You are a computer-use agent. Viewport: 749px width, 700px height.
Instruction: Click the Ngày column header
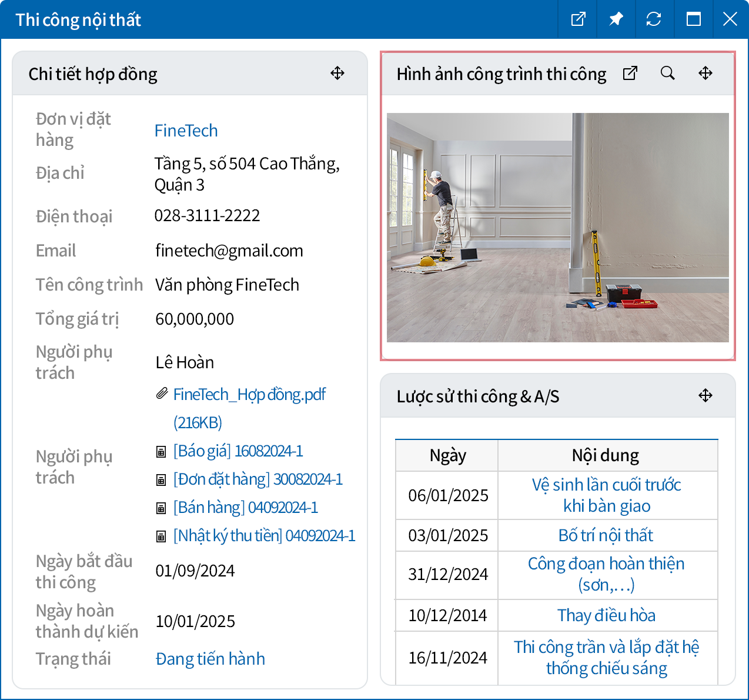(447, 455)
